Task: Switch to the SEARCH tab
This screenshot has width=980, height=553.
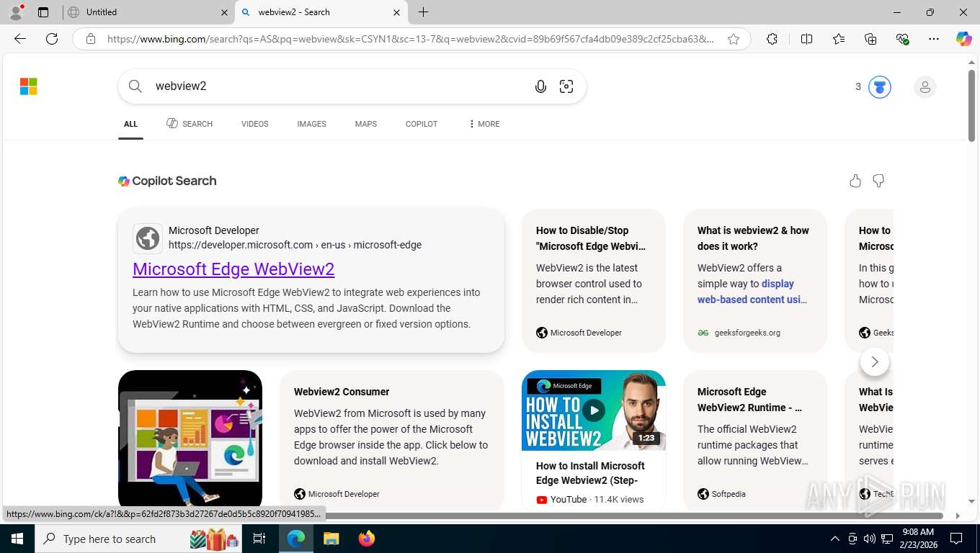Action: coord(190,124)
